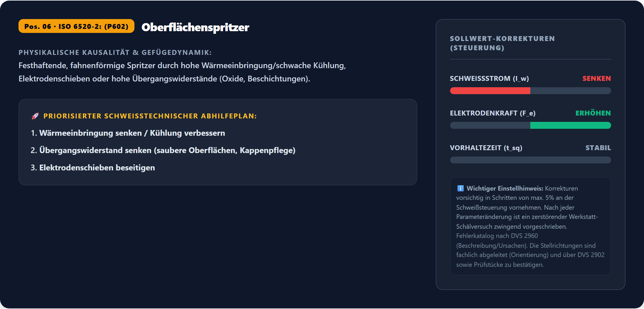Image resolution: width=644 pixels, height=309 pixels.
Task: Click the Wichtiger Einstellhinweis bold text
Action: pos(505,189)
